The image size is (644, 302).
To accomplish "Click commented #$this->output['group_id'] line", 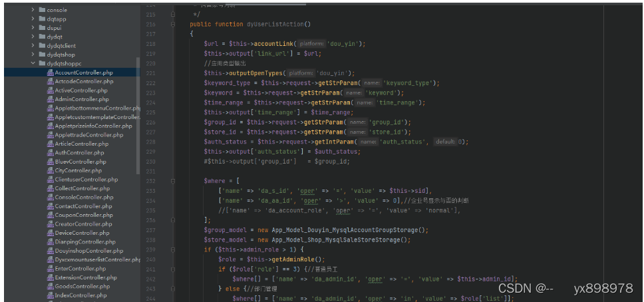I will coord(277,162).
